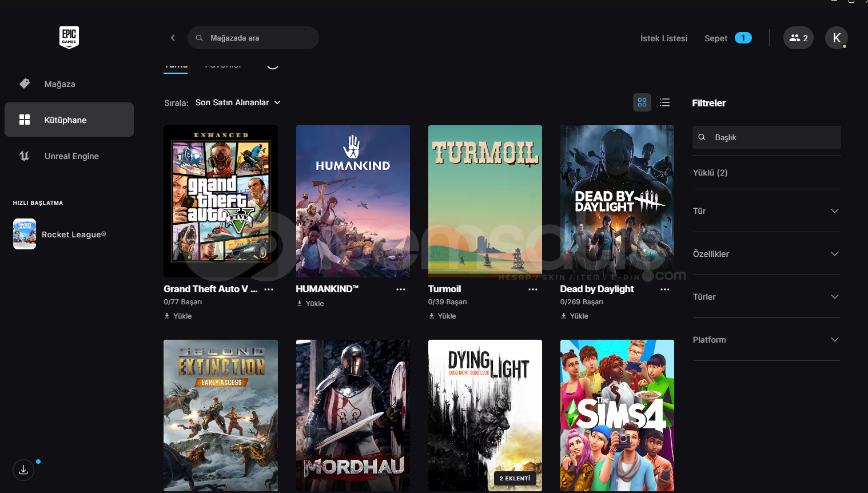Image resolution: width=868 pixels, height=493 pixels.
Task: Click the Grand Theft Auto V title
Action: (210, 289)
